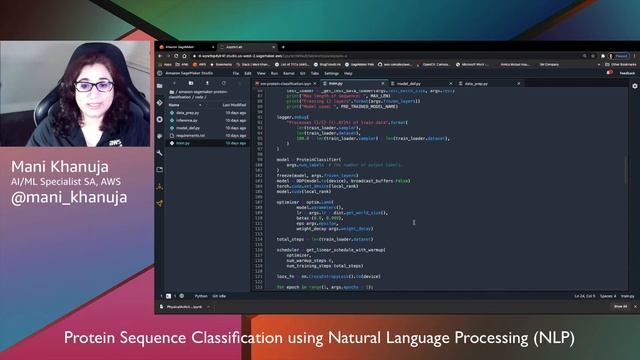640x360 pixels.
Task: Open the Other Bookmarks folder
Action: point(620,64)
